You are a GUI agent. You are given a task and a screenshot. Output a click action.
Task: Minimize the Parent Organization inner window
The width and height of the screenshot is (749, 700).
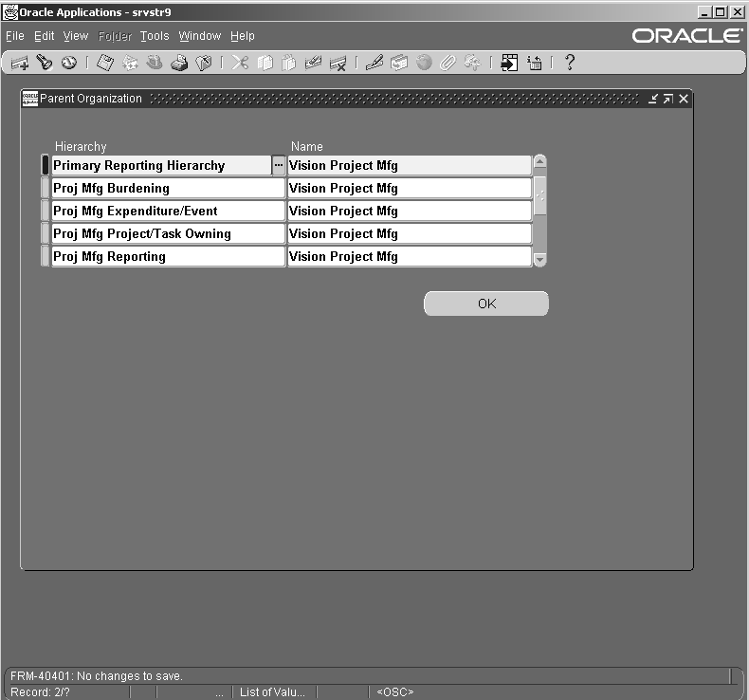(653, 99)
